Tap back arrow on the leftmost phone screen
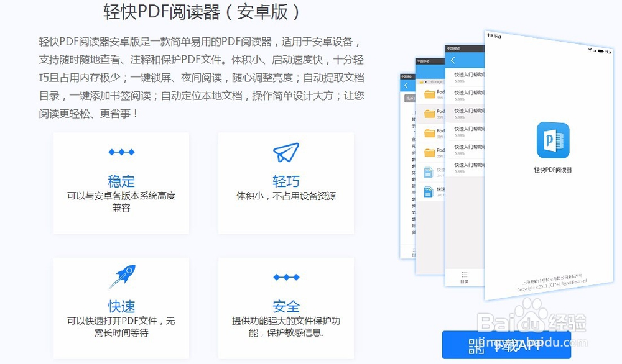622x364 pixels. 406,85
